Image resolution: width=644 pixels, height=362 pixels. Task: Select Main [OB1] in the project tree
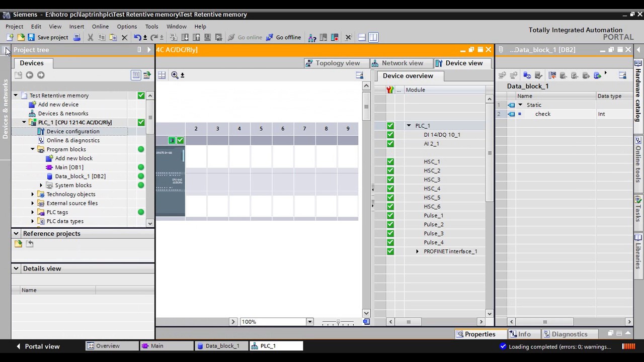[69, 167]
